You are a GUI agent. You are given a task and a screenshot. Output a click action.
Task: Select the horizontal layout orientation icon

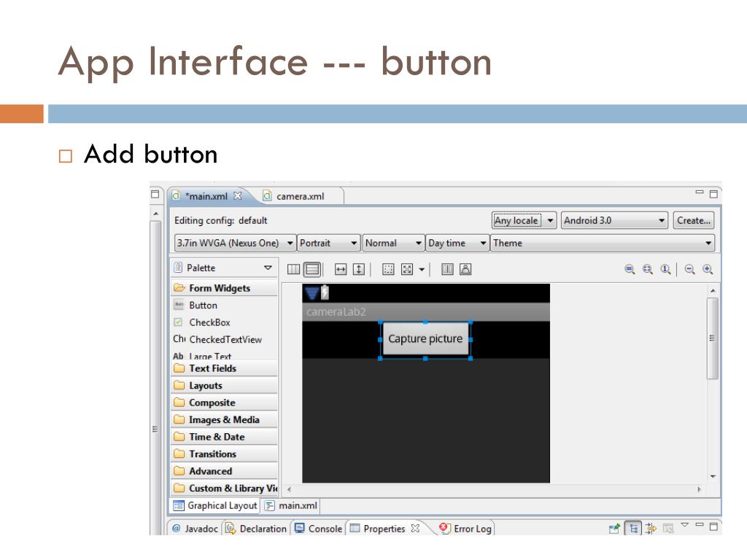pyautogui.click(x=293, y=269)
